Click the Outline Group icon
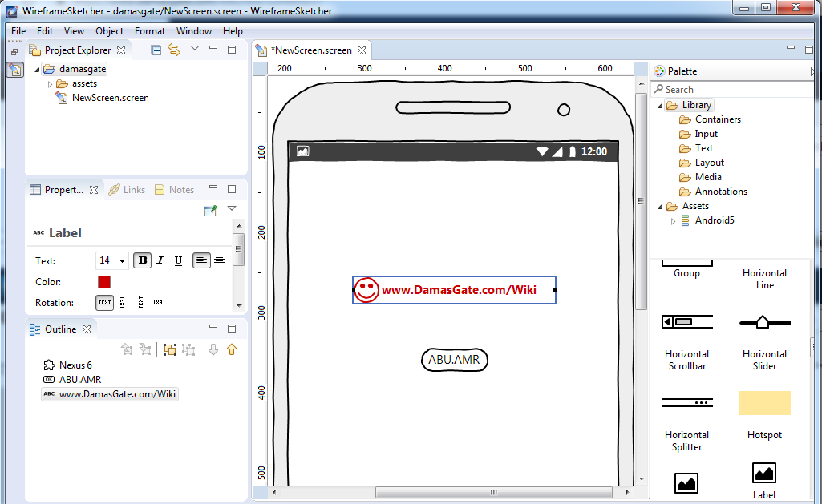Viewport: 822px width, 504px height. pyautogui.click(x=170, y=349)
